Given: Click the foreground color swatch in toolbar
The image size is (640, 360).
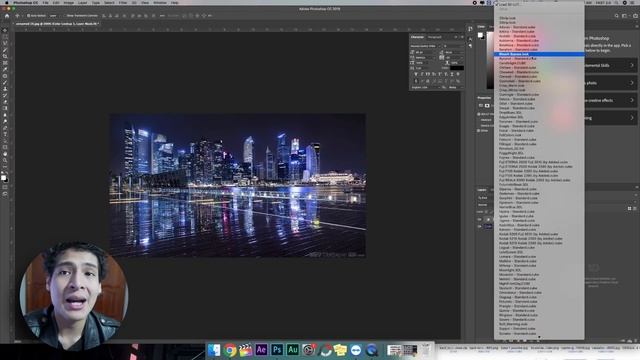Looking at the screenshot, I should (x=3, y=177).
